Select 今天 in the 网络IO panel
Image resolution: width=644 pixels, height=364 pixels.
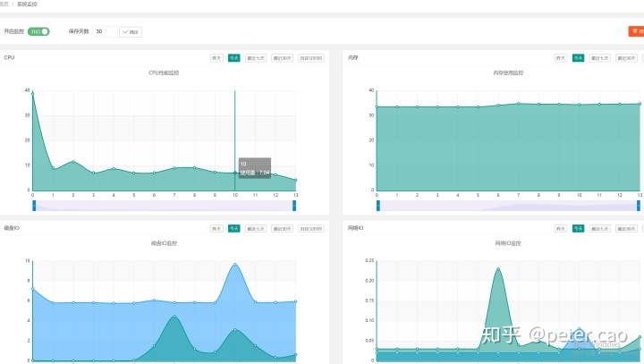coord(578,229)
